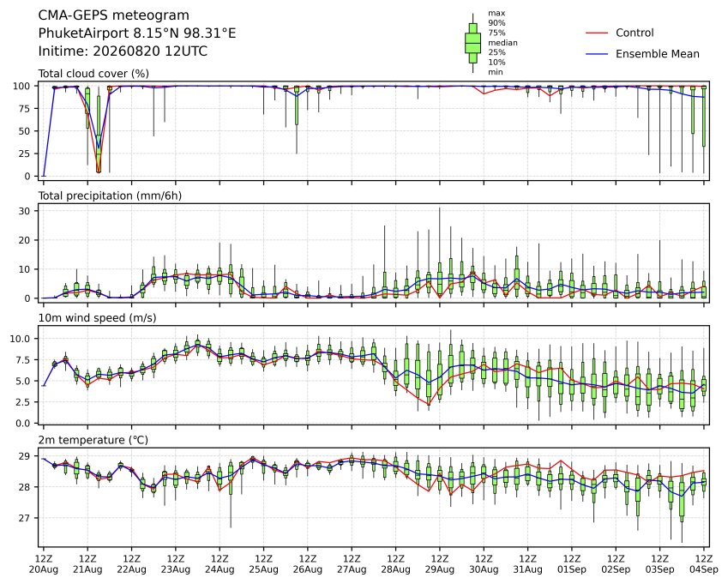Viewport: 728px width, 584px height.
Task: Click the 12Z 27Aug axis label
Action: click(352, 564)
